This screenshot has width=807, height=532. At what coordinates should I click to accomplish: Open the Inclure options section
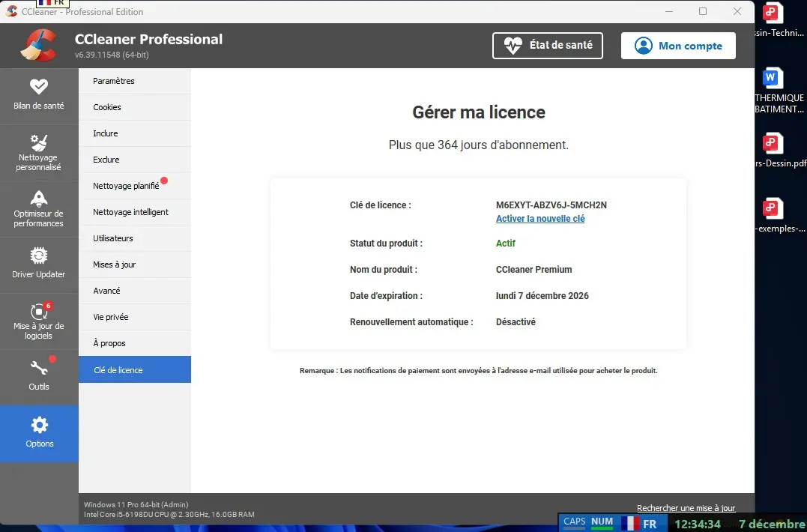135,133
